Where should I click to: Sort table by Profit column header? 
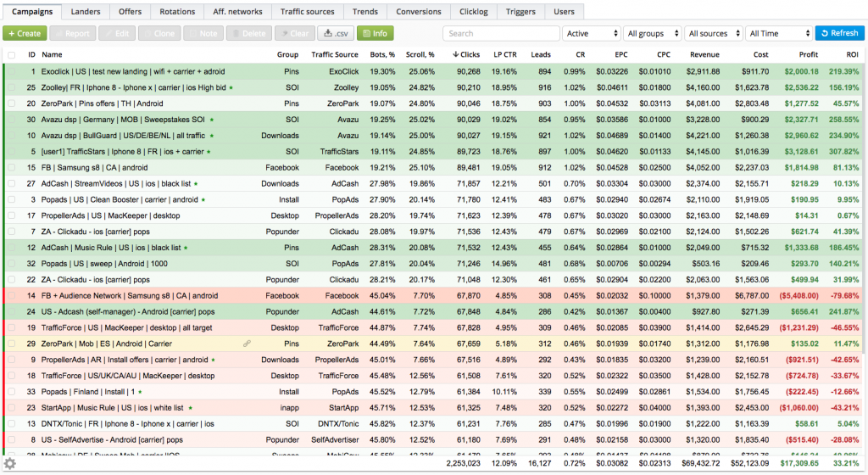coord(808,55)
